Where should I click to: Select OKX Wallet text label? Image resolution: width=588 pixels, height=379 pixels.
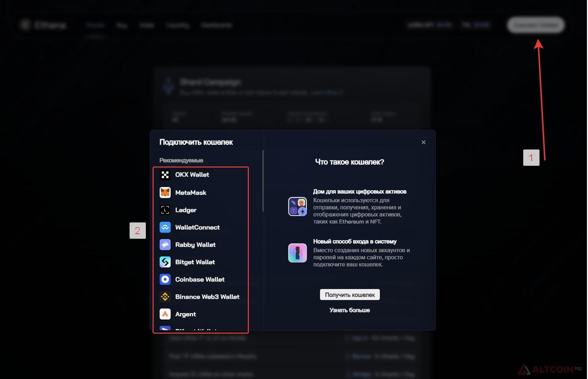192,175
